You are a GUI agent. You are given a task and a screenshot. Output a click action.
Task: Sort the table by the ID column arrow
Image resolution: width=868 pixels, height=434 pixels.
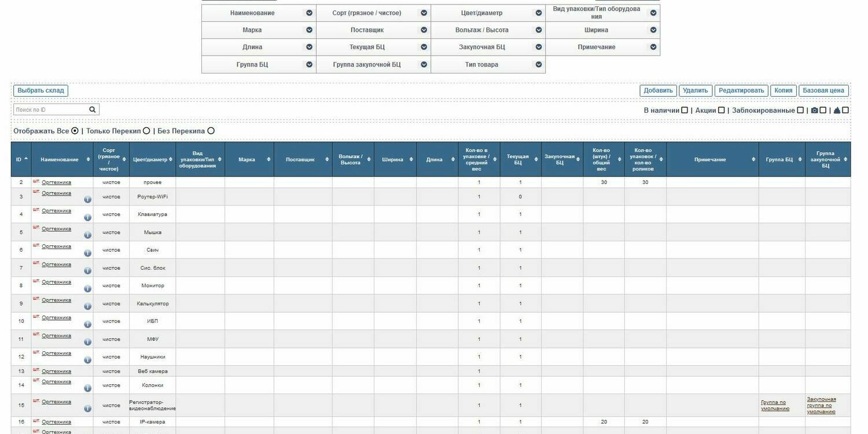[x=26, y=159]
